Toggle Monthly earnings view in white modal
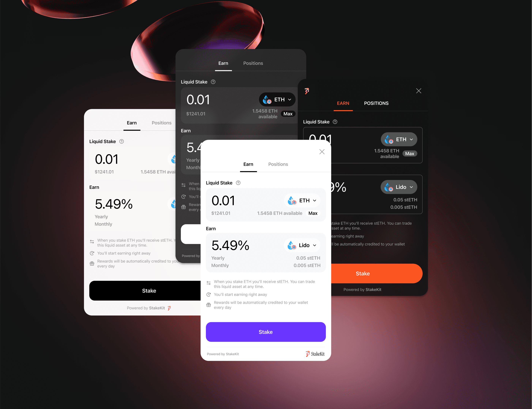Viewport: 532px width, 409px height. pyautogui.click(x=219, y=265)
